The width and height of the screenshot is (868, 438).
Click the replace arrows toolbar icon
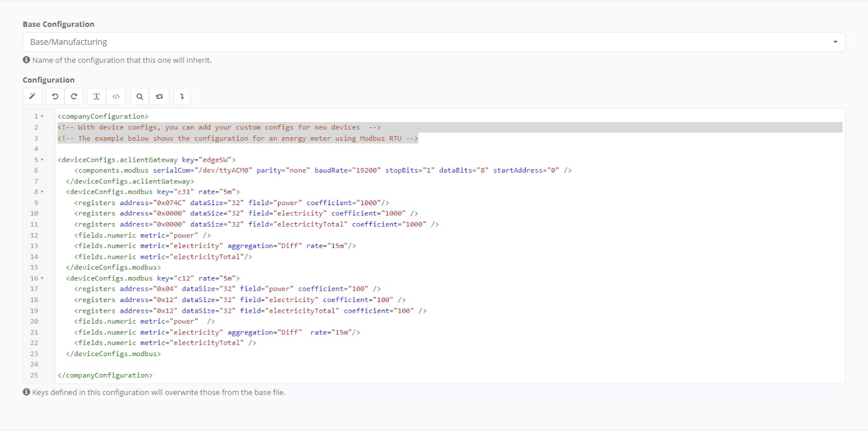tap(160, 96)
